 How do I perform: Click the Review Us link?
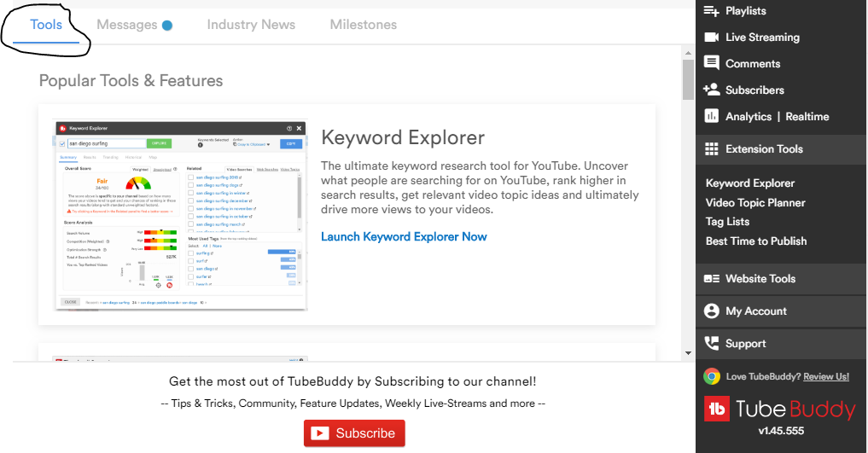tap(826, 377)
